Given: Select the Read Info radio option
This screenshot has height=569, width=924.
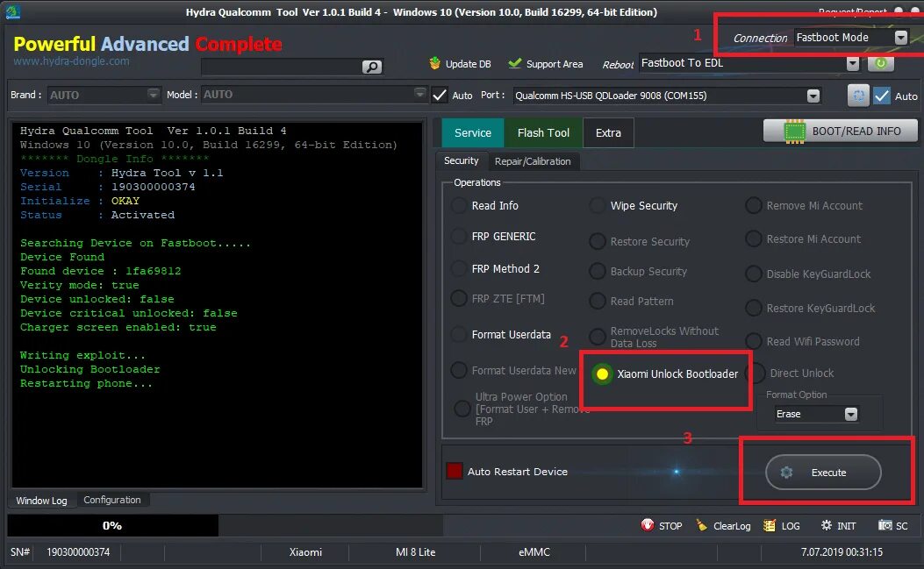Looking at the screenshot, I should pos(459,205).
